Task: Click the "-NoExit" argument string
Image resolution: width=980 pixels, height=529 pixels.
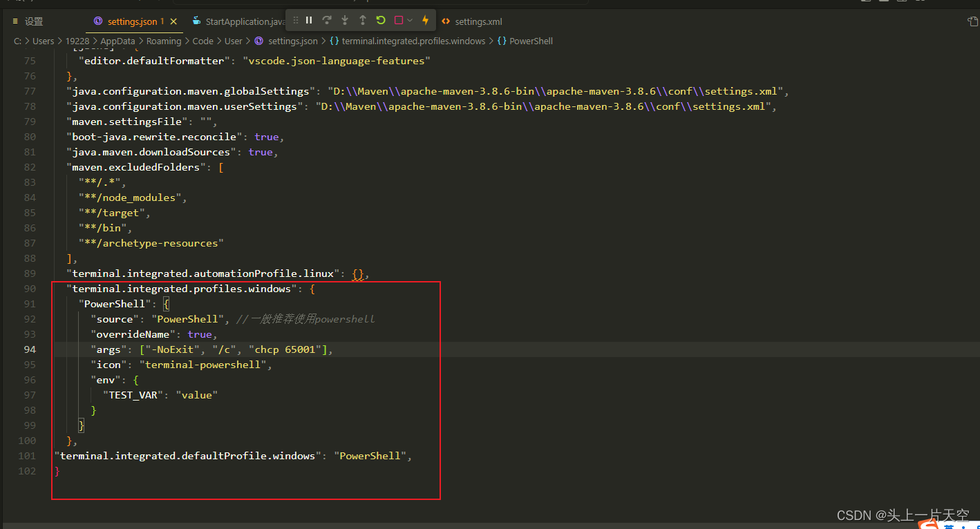Action: click(x=173, y=349)
